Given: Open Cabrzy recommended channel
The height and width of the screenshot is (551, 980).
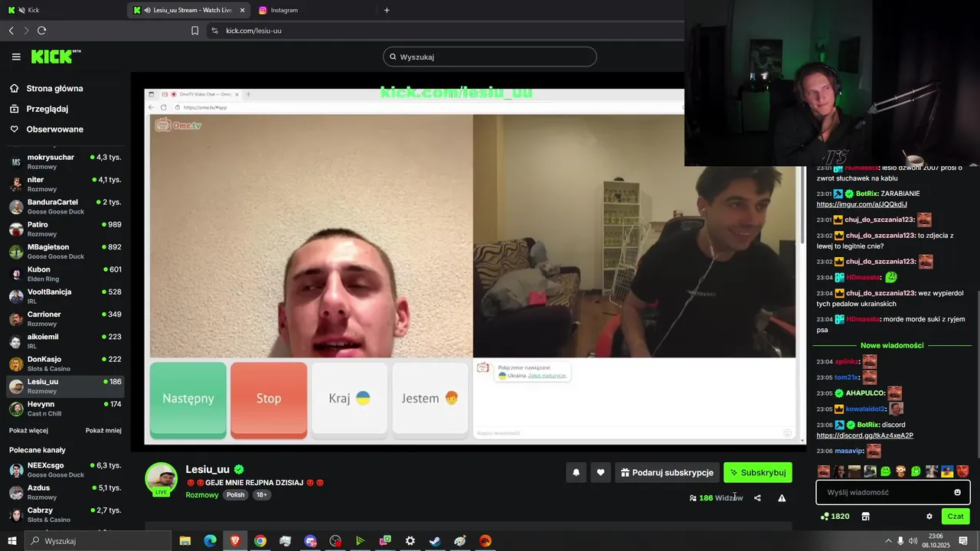Looking at the screenshot, I should (66, 514).
